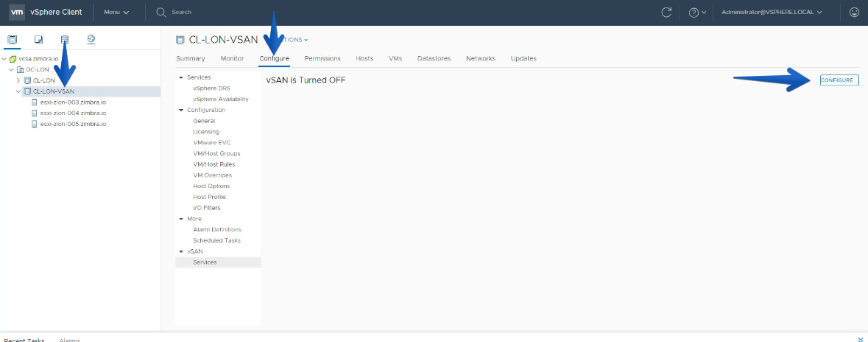The image size is (868, 342).
Task: Click the smiley feedback icon
Action: 853,13
